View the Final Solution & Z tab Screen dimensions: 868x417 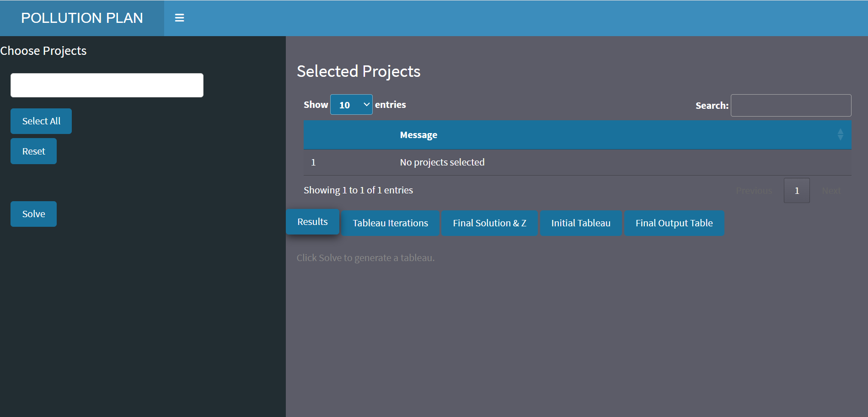coord(489,223)
